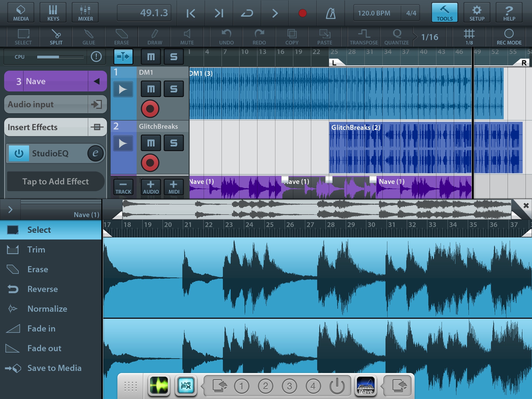Screen dimensions: 532x399
Task: Expand the sample editor side panel chevron
Action: tap(10, 209)
